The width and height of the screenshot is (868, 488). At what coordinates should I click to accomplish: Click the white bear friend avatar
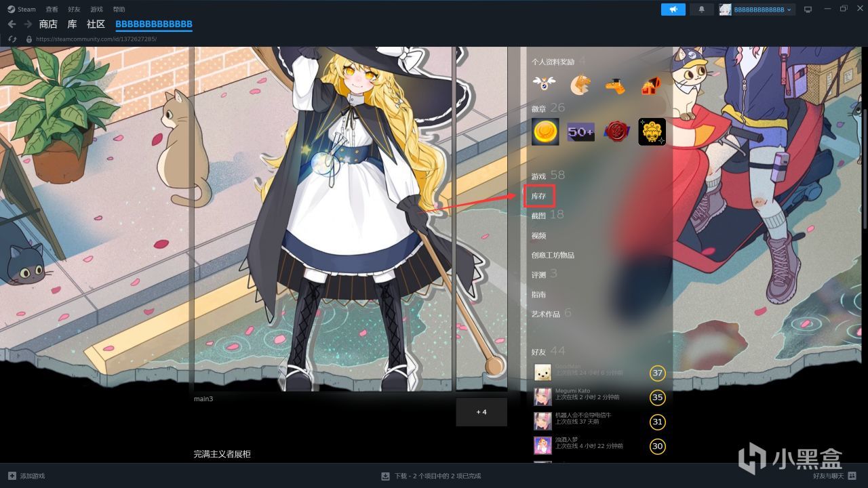542,373
